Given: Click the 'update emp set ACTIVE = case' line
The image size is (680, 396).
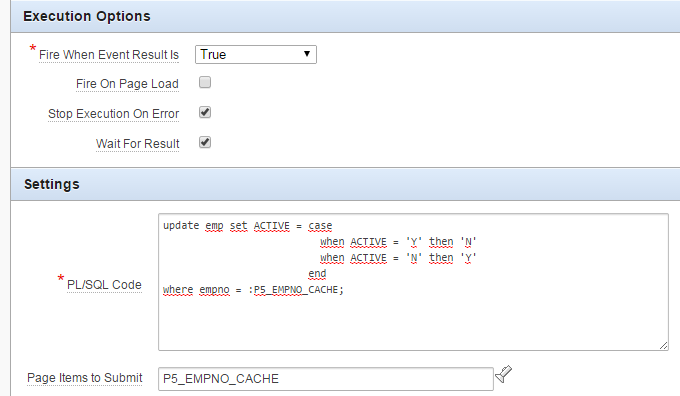Looking at the screenshot, I should click(x=248, y=226).
